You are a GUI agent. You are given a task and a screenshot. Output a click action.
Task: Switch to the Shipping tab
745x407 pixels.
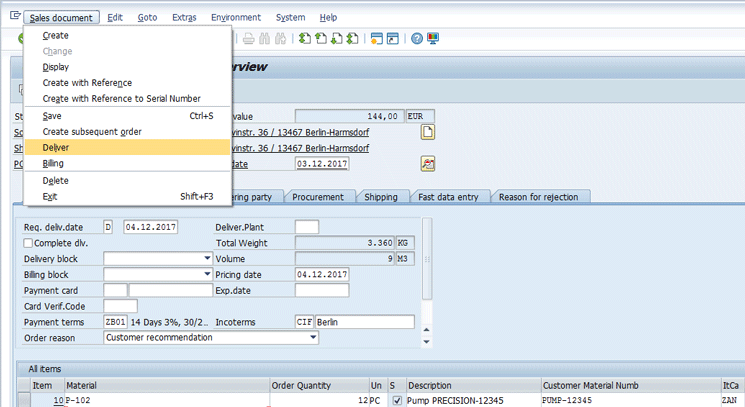point(381,197)
